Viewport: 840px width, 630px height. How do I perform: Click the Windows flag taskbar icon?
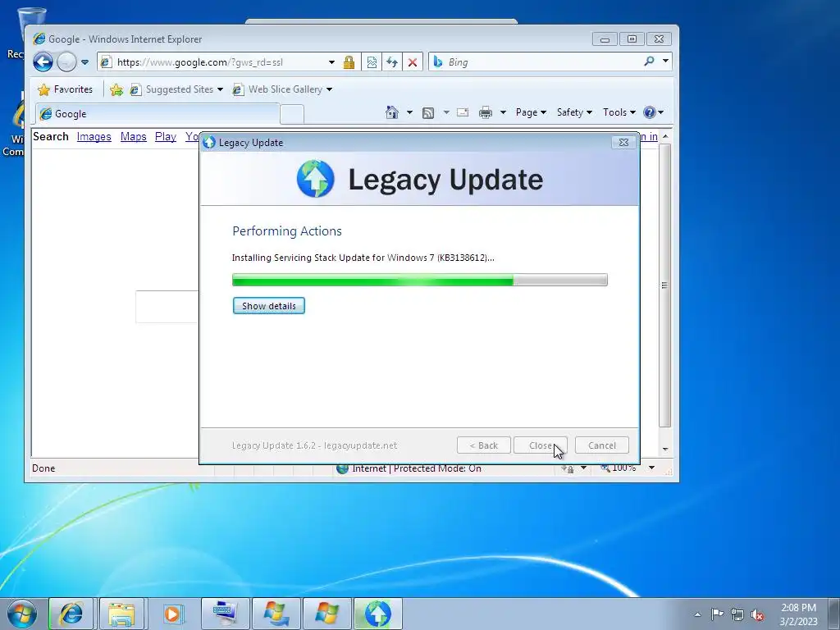326,614
